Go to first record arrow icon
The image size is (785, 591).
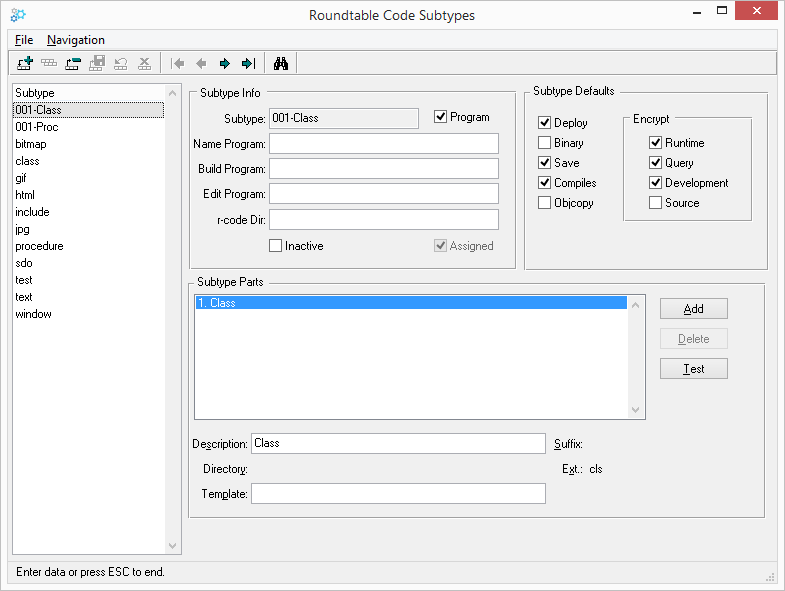point(177,63)
